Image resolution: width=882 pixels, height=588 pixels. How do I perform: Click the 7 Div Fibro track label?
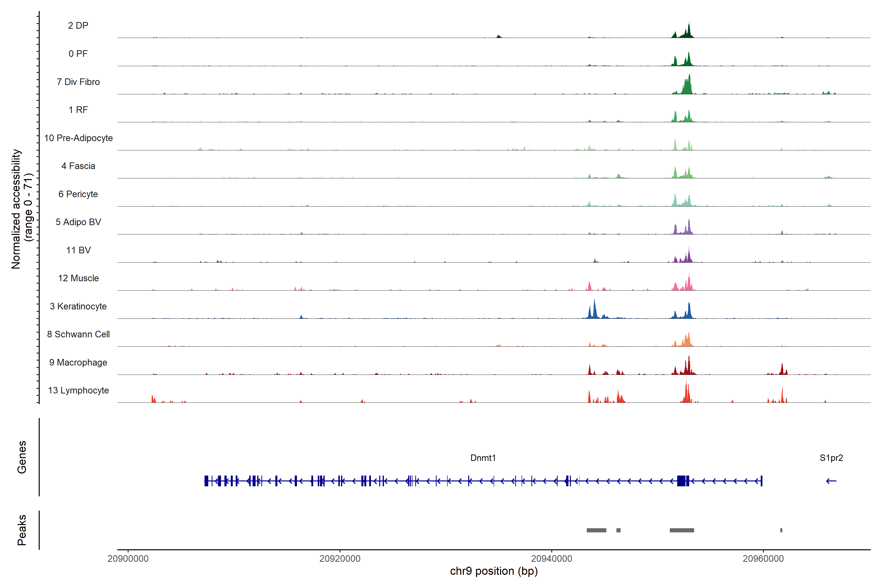(78, 82)
